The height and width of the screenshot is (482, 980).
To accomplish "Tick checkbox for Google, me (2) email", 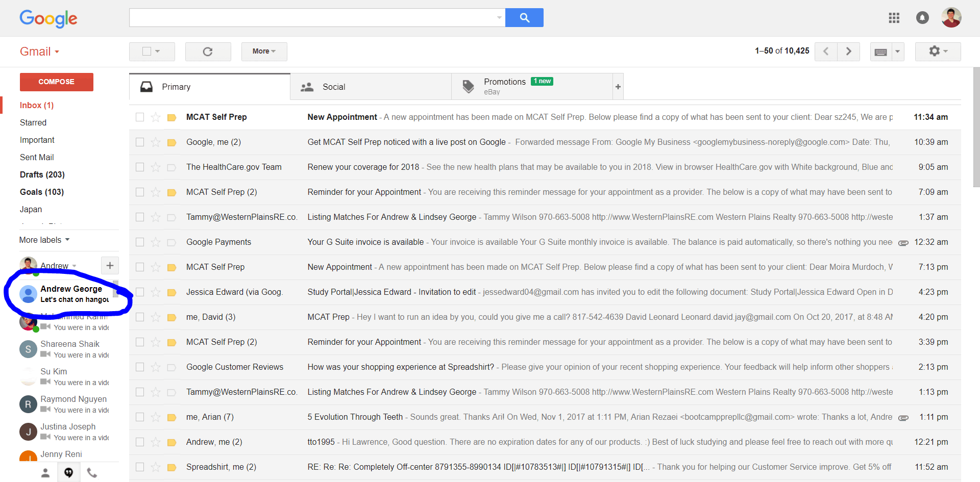I will coord(140,142).
